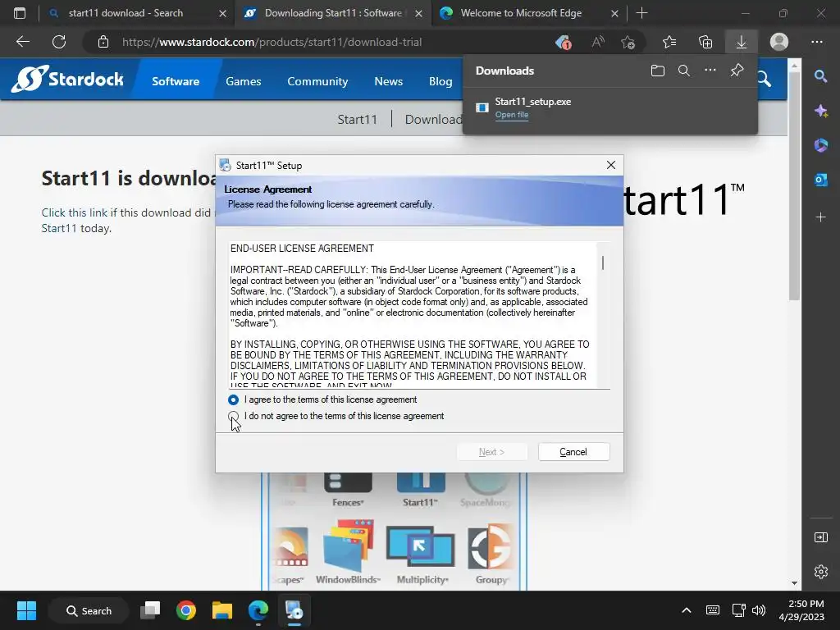Click Edge icon on taskbar

258,610
